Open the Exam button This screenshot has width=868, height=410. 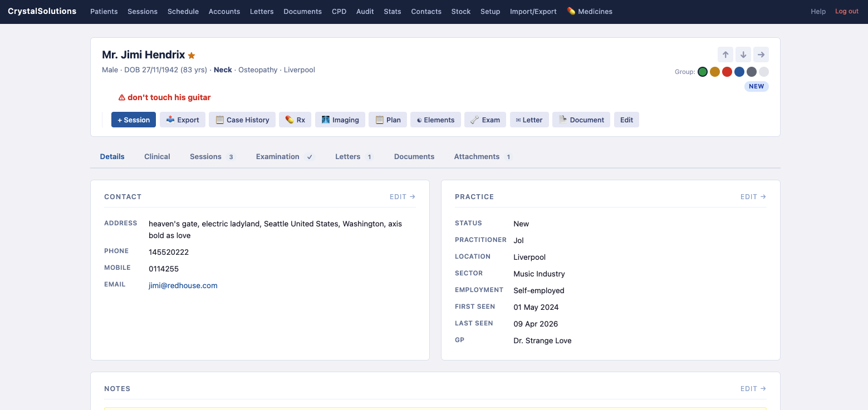click(x=486, y=120)
